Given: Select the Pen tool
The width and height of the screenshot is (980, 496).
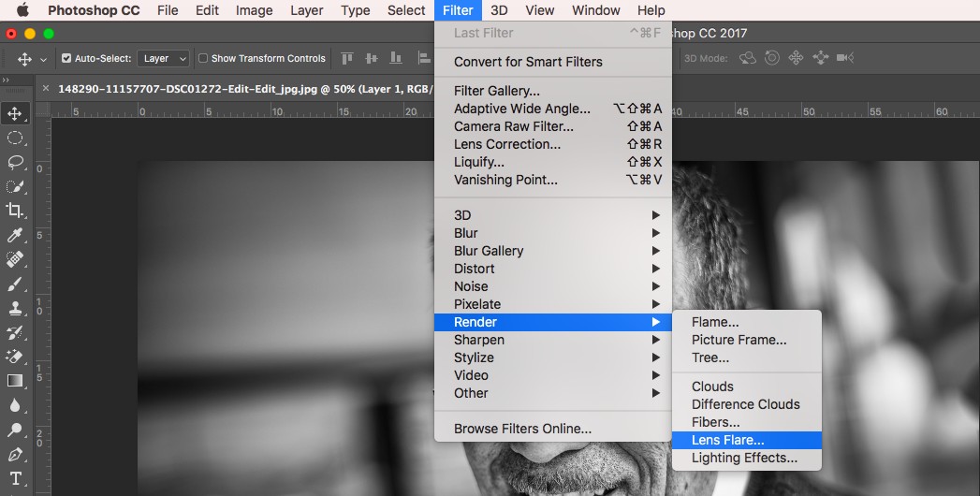Looking at the screenshot, I should pos(15,454).
